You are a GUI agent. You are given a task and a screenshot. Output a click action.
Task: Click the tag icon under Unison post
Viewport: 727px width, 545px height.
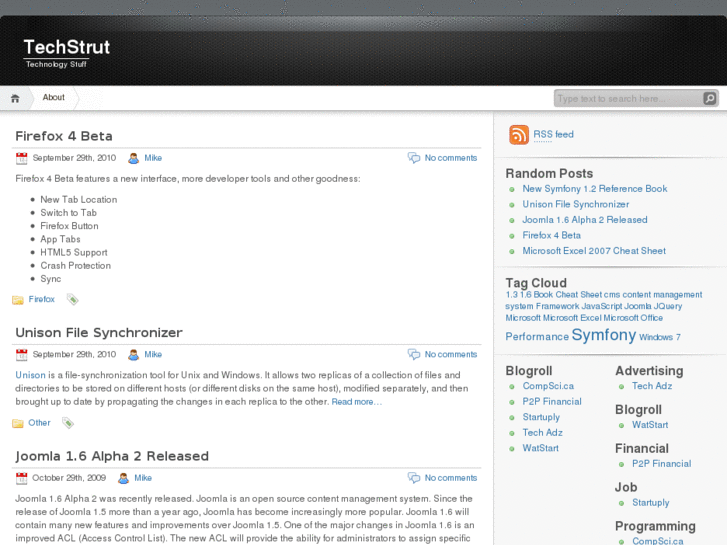68,423
